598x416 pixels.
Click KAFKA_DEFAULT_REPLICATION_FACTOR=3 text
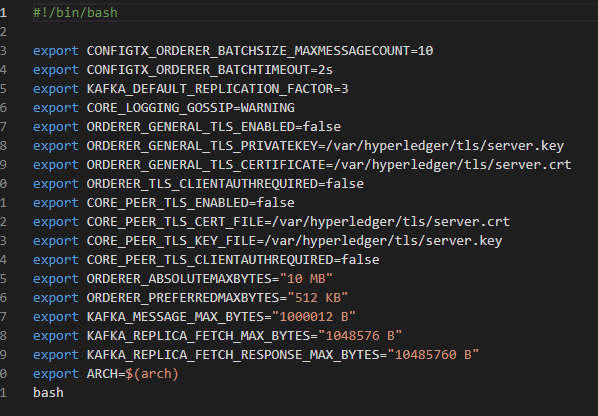[x=217, y=89]
